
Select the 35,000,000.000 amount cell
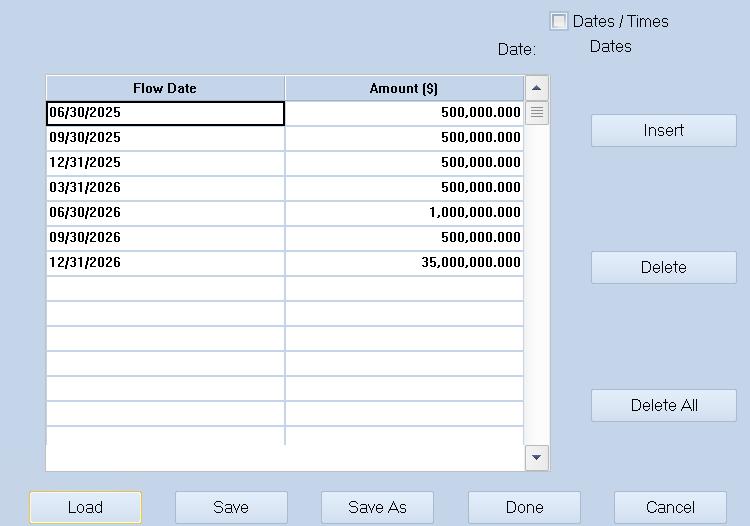coord(404,263)
